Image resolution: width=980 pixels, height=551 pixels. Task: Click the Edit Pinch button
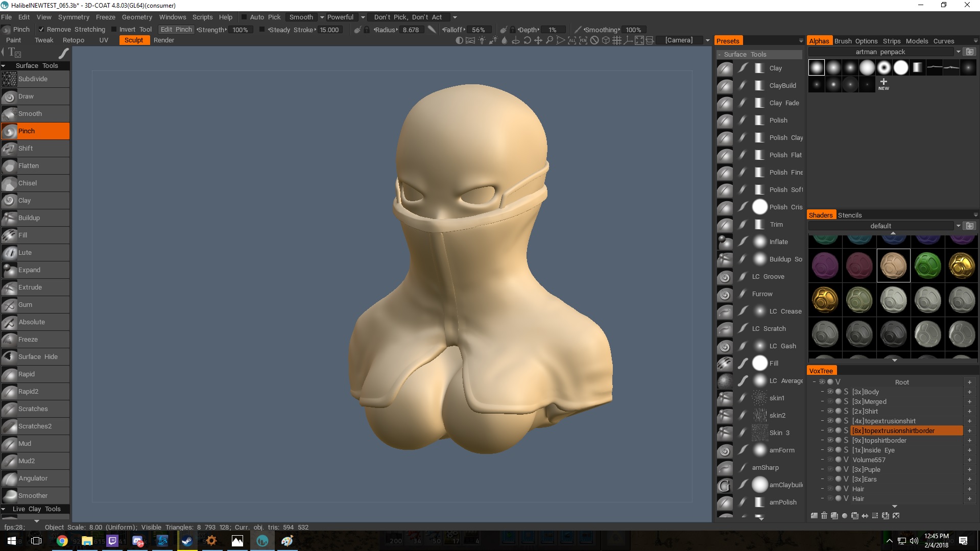pyautogui.click(x=176, y=30)
